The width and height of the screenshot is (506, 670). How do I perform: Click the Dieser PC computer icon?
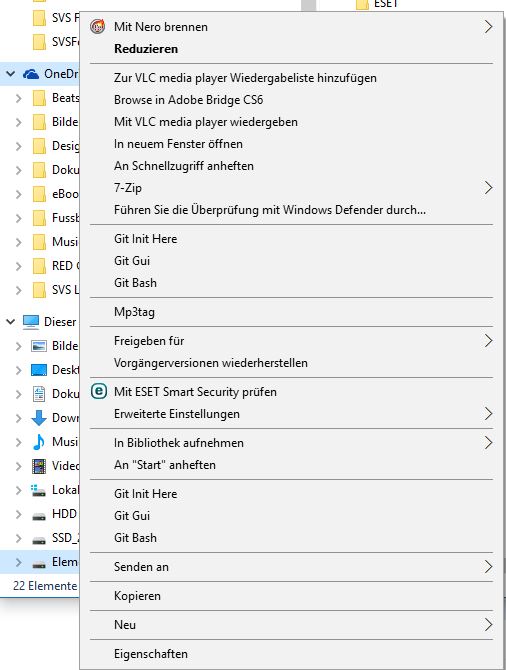coord(31,322)
